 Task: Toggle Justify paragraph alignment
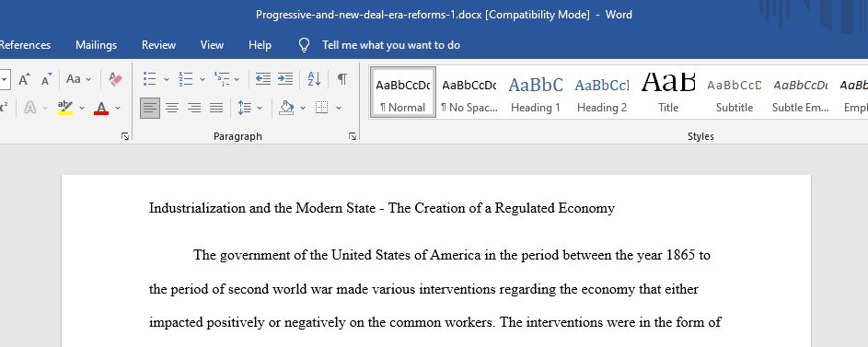point(216,108)
